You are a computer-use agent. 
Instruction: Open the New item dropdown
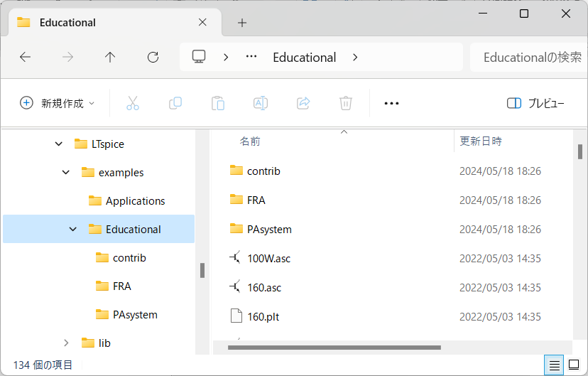coord(57,103)
